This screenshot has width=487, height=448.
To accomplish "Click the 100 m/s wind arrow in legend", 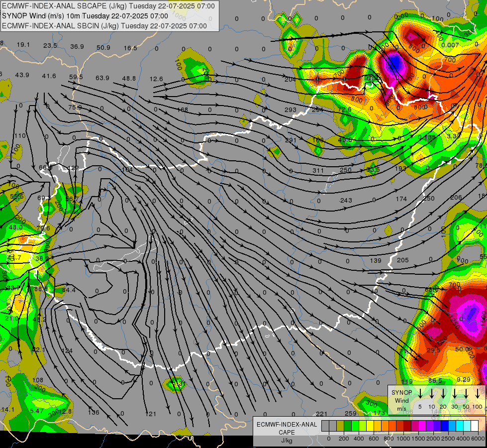I will [x=478, y=393].
